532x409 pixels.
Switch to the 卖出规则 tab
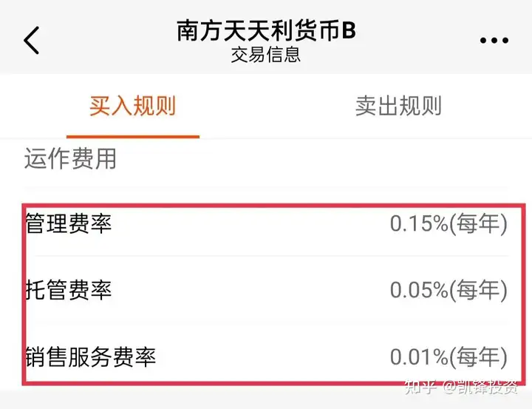(x=399, y=106)
